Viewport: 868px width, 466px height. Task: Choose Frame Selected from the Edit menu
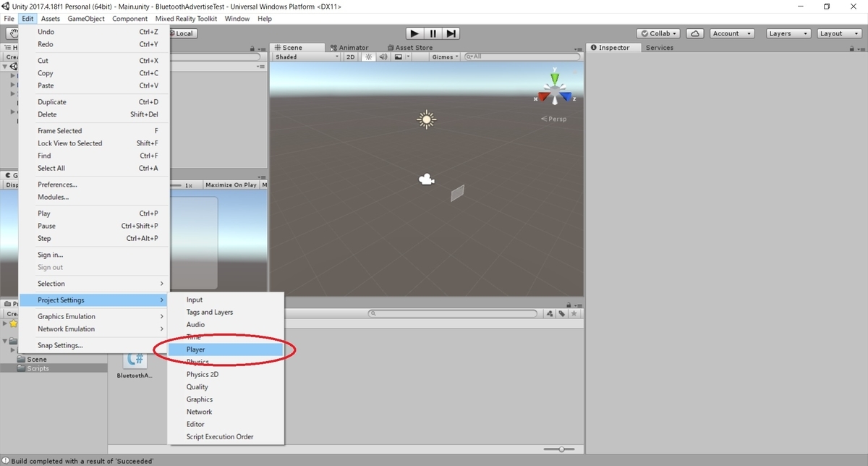pos(94,131)
